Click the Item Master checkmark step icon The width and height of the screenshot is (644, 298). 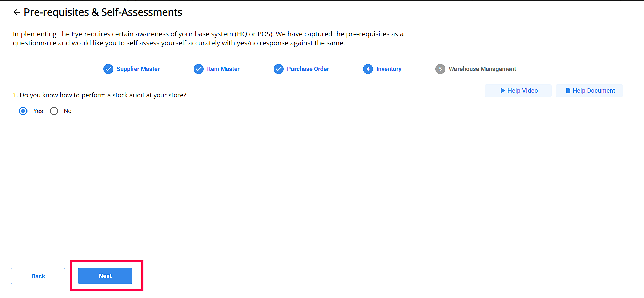(199, 69)
